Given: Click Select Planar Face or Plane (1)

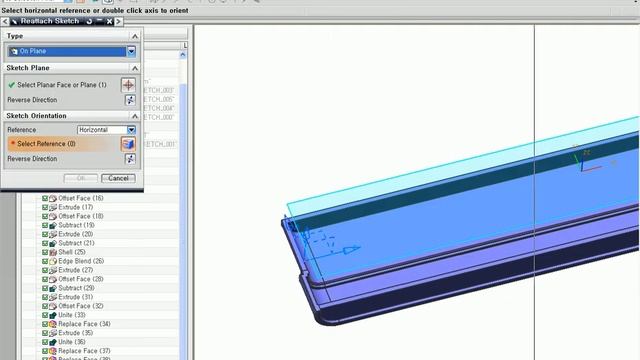Looking at the screenshot, I should click(62, 85).
